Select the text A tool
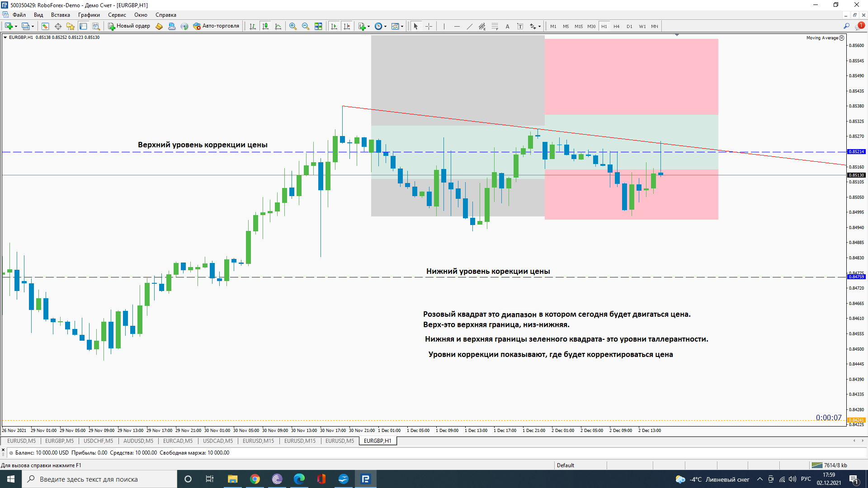The height and width of the screenshot is (488, 868). coord(507,26)
